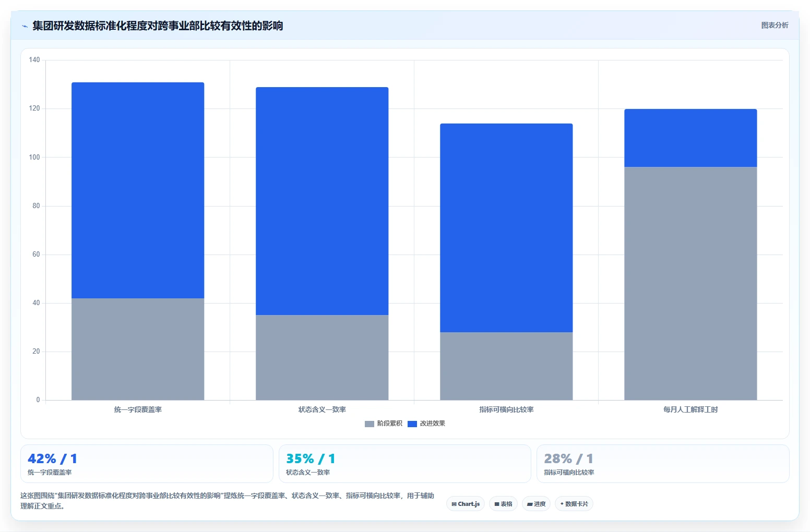The height and width of the screenshot is (532, 810).
Task: Select the 35% / 1 状态含义一致率 card
Action: [x=405, y=464]
